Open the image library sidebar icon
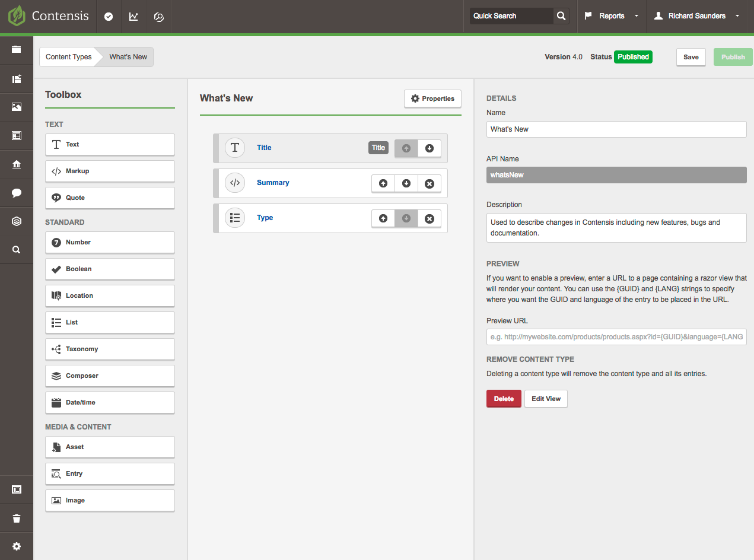Viewport: 754px width, 560px height. click(x=17, y=107)
